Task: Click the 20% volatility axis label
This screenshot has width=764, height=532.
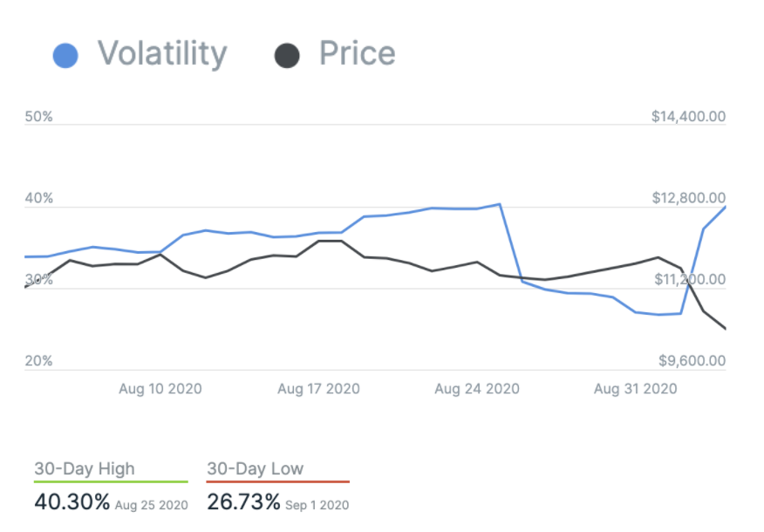Action: click(39, 361)
